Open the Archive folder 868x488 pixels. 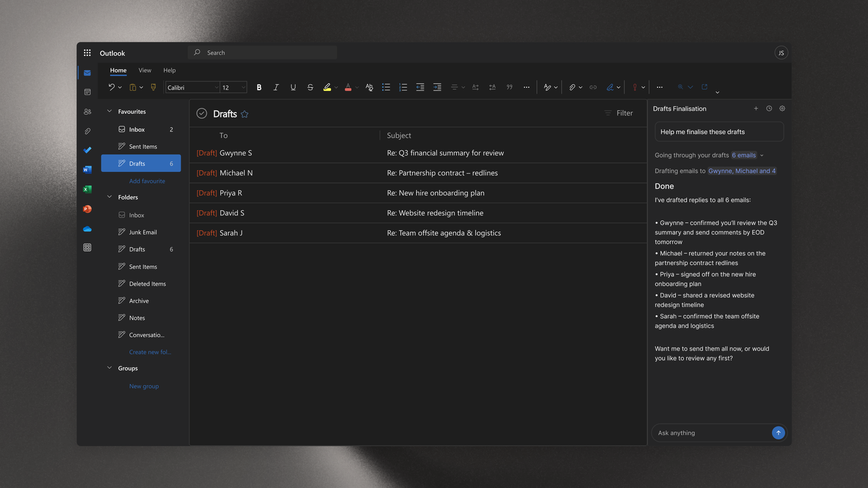[141, 301]
